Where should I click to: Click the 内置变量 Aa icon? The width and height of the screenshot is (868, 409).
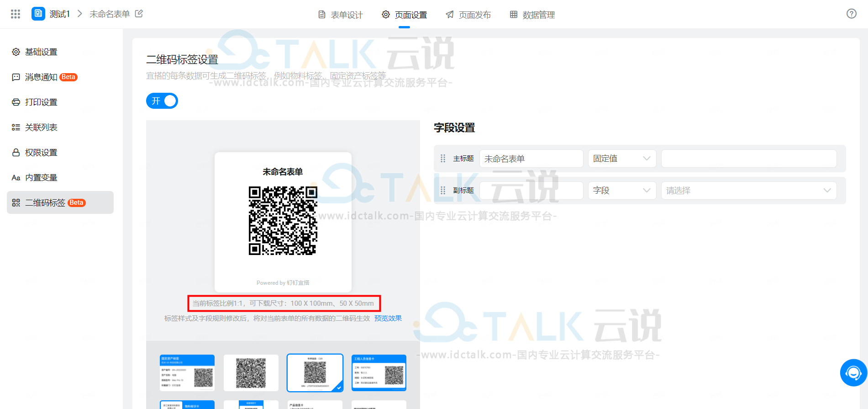point(16,178)
